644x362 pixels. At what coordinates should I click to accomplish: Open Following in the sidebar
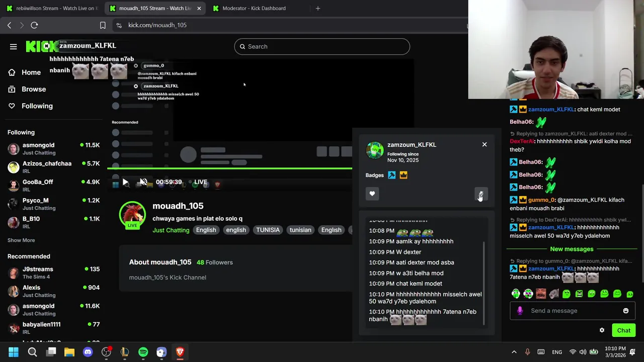(30, 106)
